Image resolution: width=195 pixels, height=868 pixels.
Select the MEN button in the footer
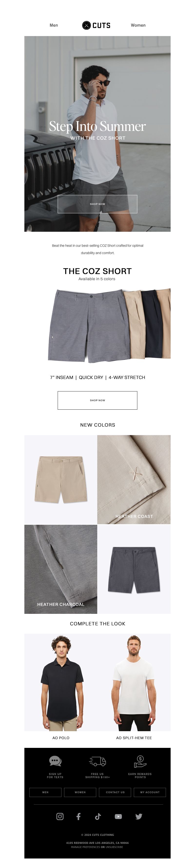click(46, 792)
